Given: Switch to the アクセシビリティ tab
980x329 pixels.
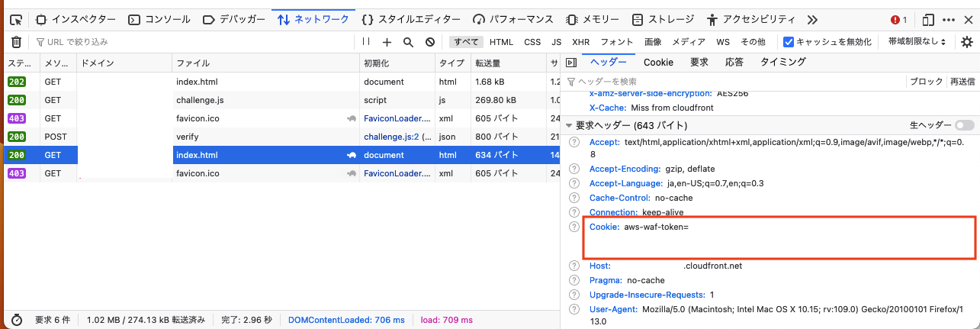Looking at the screenshot, I should [752, 19].
